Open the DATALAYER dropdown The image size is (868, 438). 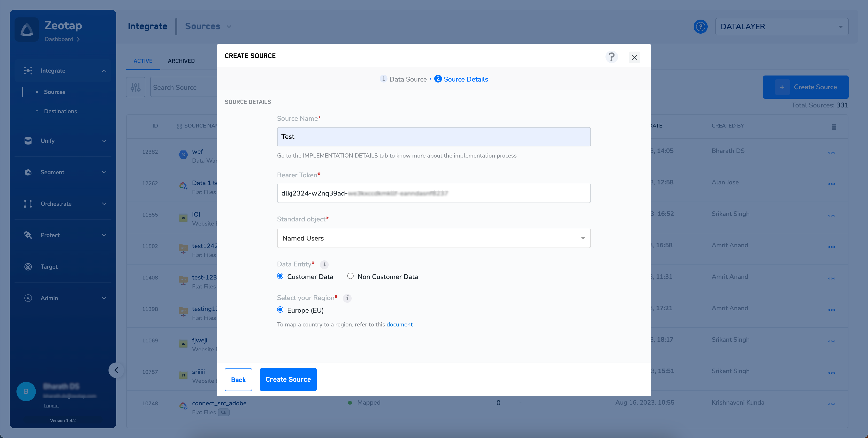pos(781,27)
